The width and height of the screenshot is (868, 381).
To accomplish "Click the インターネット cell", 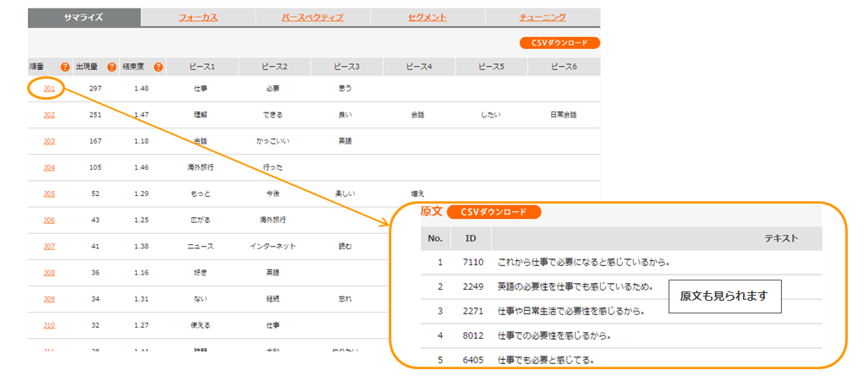I will pos(273,246).
